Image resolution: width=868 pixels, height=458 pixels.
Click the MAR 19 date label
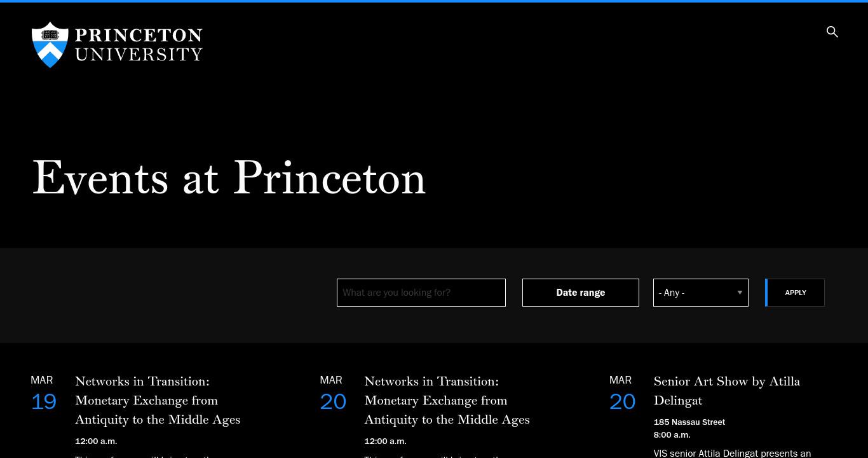[x=43, y=393]
